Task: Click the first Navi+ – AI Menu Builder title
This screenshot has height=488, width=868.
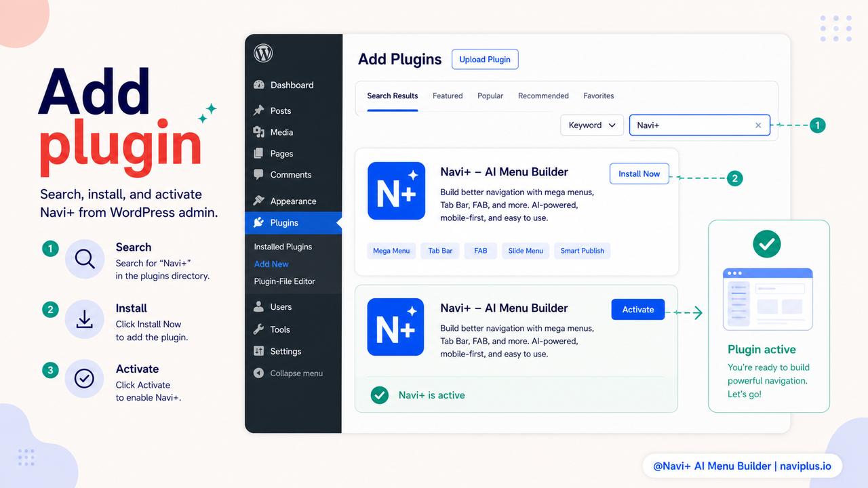Action: click(504, 172)
